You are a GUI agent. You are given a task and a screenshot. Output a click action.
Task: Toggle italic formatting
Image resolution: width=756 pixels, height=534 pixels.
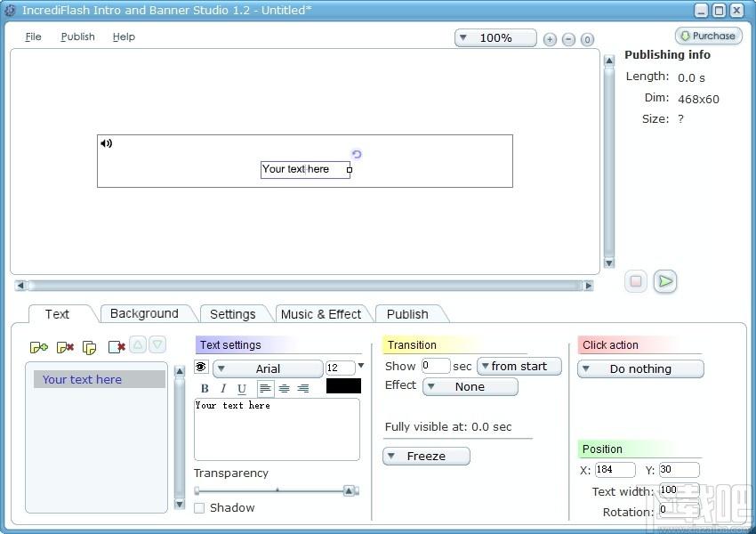pos(222,388)
